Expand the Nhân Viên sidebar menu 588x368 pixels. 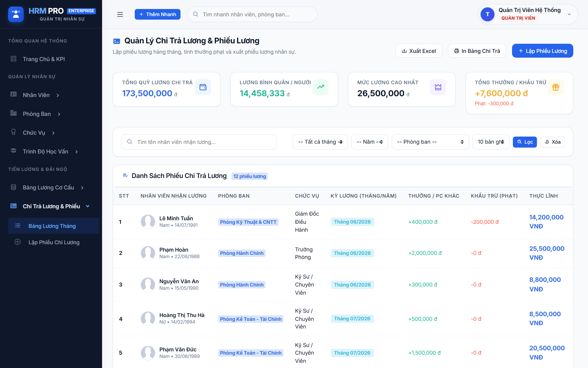point(54,95)
